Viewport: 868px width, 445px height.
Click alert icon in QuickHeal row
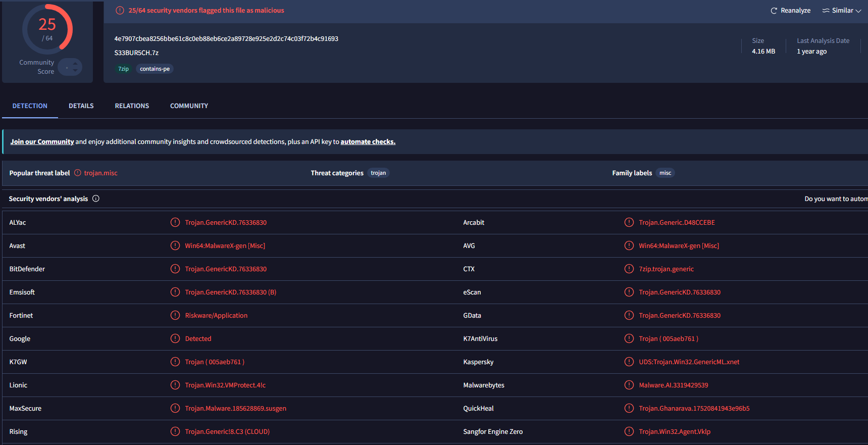click(x=629, y=408)
